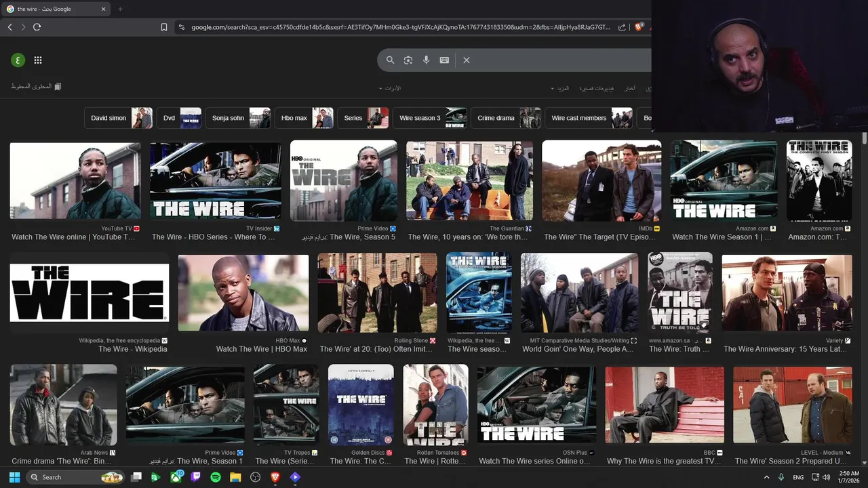Select the 'David simon' filter chip
Viewport: 868px width, 488px height.
119,118
